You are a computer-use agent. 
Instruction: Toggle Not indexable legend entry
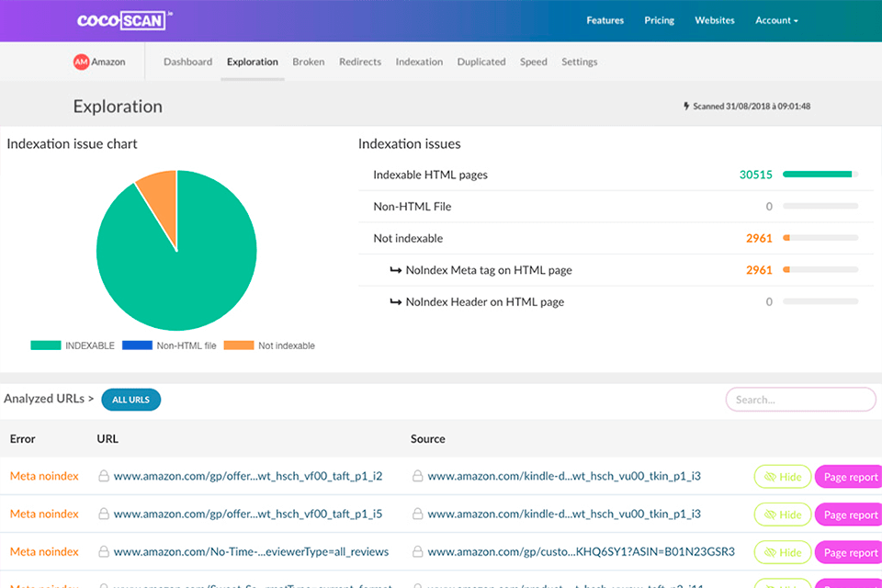[x=269, y=345]
